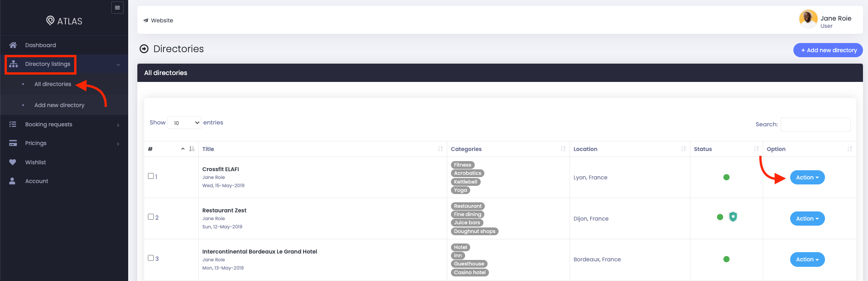Open the Crossfit ELAFI directory title

click(x=221, y=169)
